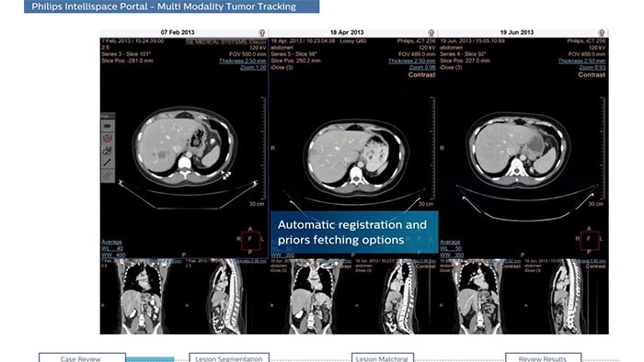This screenshot has height=362, width=644.
Task: Select the 07 Feb coronal view
Action: pyautogui.click(x=142, y=297)
